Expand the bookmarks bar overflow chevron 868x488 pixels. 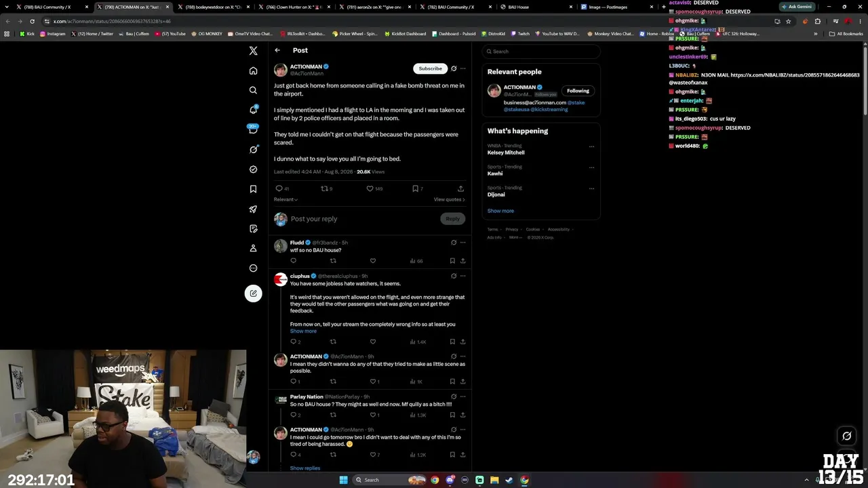(816, 33)
